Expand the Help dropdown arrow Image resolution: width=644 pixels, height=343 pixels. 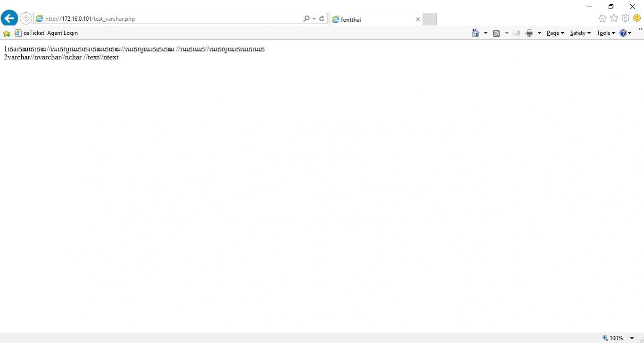pos(630,33)
